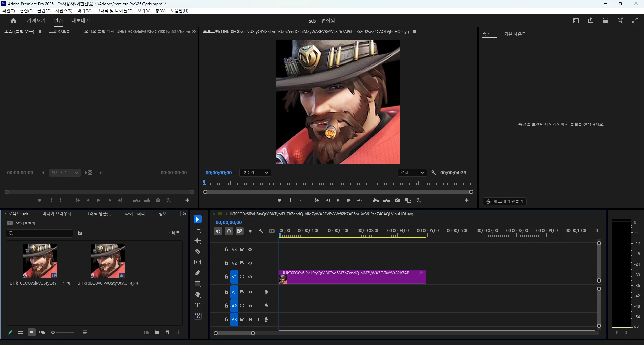Switch to the 효과 컨트롤 tab

60,32
